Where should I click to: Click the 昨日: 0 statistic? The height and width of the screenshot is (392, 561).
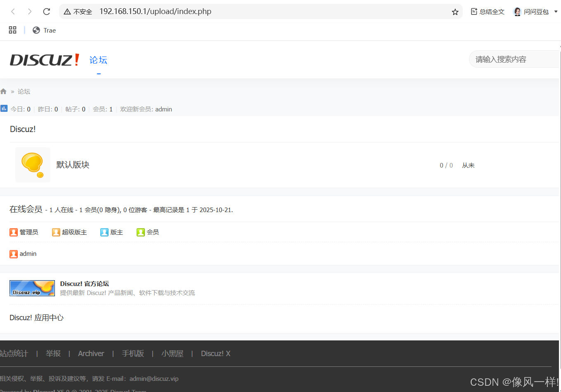[x=48, y=109]
